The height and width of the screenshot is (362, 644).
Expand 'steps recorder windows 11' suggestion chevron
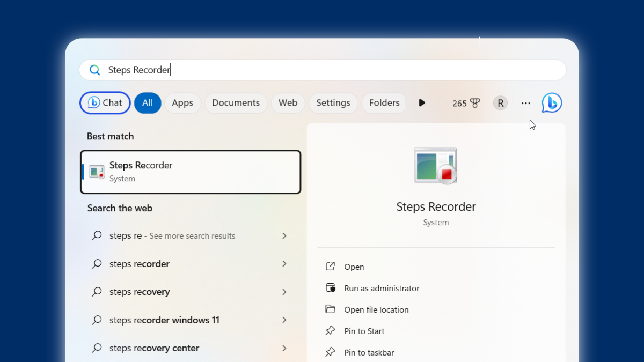click(284, 320)
